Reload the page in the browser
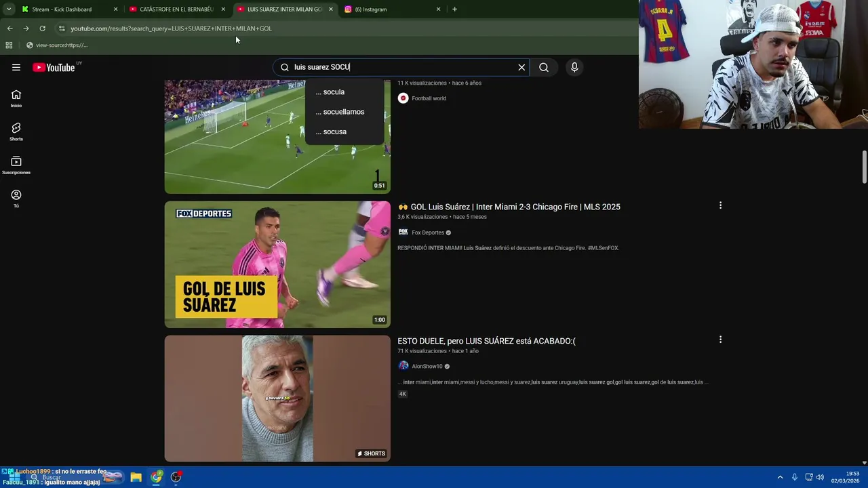The image size is (868, 488). (x=42, y=28)
